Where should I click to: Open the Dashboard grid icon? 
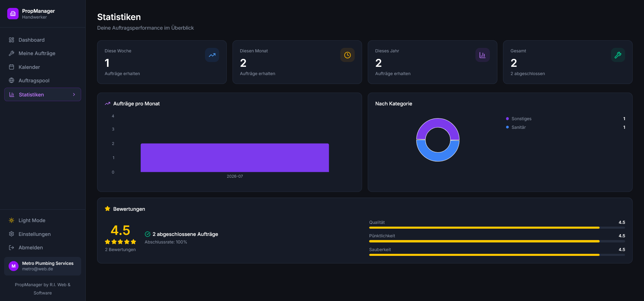pos(11,40)
